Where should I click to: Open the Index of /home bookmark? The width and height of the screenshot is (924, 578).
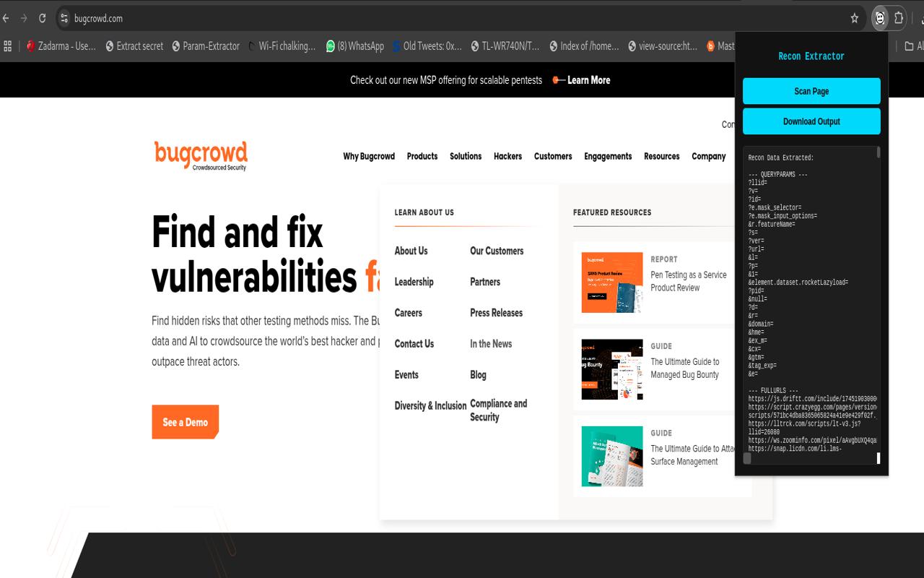click(584, 46)
